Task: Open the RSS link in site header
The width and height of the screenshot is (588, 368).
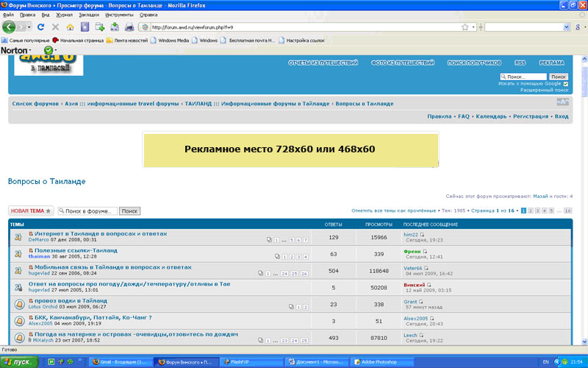Action: (x=520, y=63)
